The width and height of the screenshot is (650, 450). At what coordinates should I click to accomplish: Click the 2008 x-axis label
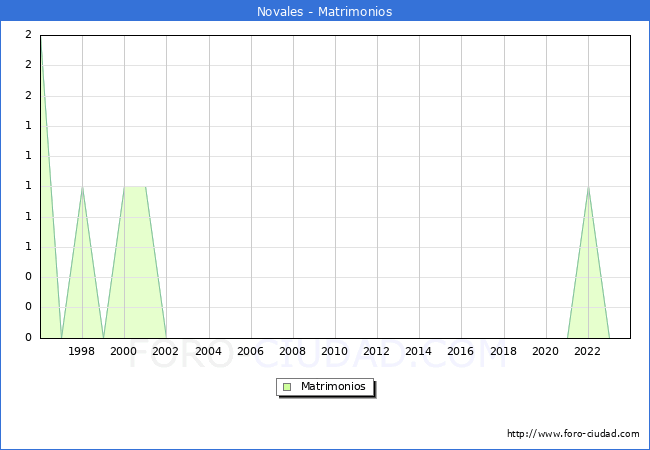292,351
